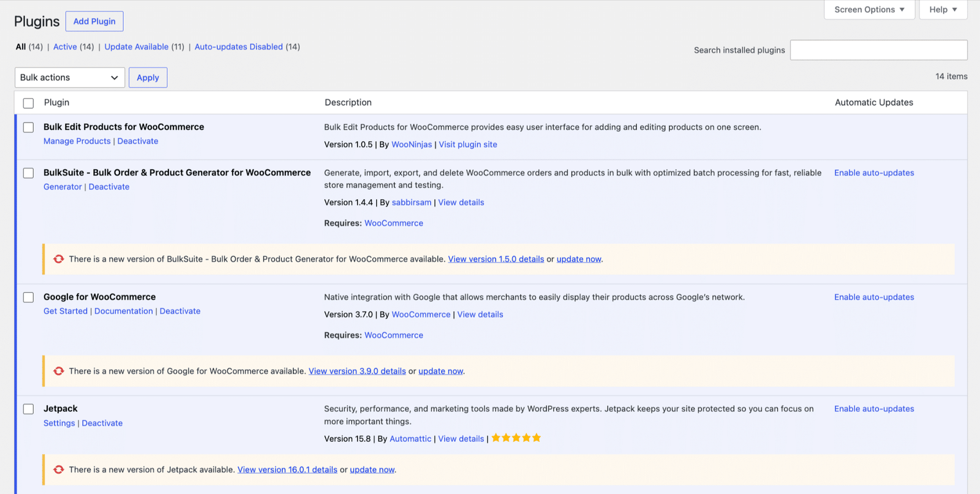Image resolution: width=980 pixels, height=494 pixels.
Task: Click update now for Jetpack
Action: click(372, 470)
